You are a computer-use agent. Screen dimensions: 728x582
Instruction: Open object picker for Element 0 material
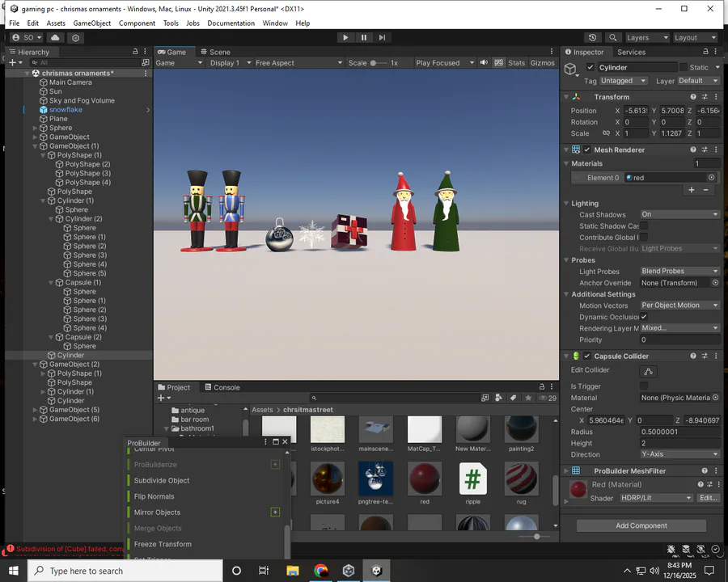click(711, 177)
